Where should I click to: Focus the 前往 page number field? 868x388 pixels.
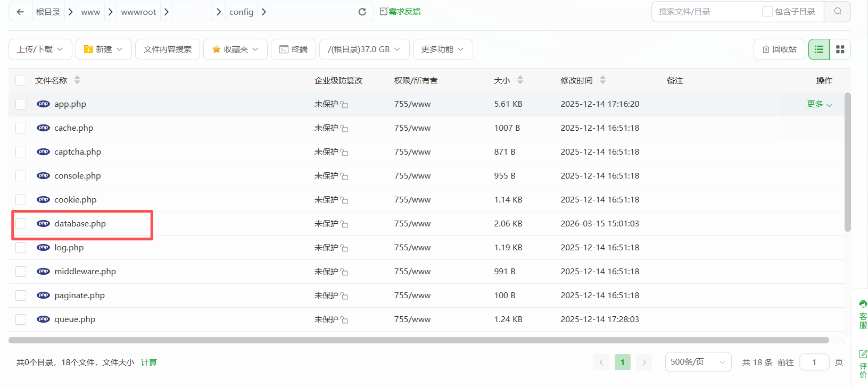click(814, 362)
